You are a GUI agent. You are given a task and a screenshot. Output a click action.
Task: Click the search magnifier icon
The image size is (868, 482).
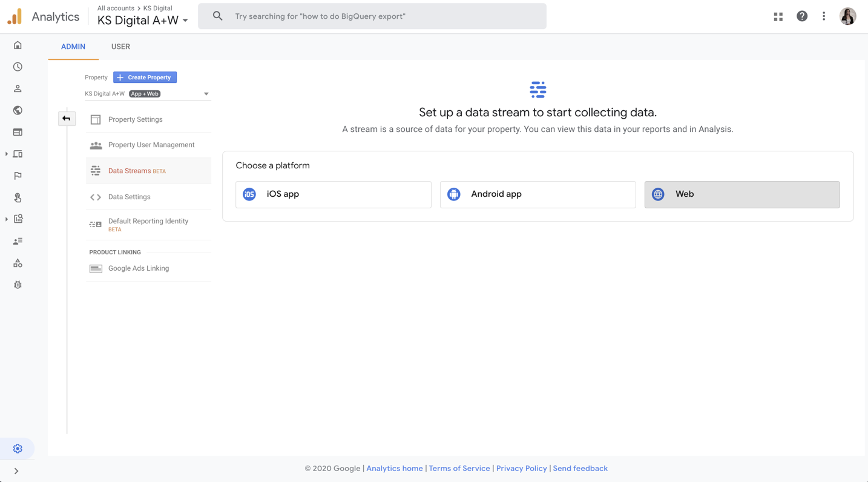pos(217,16)
